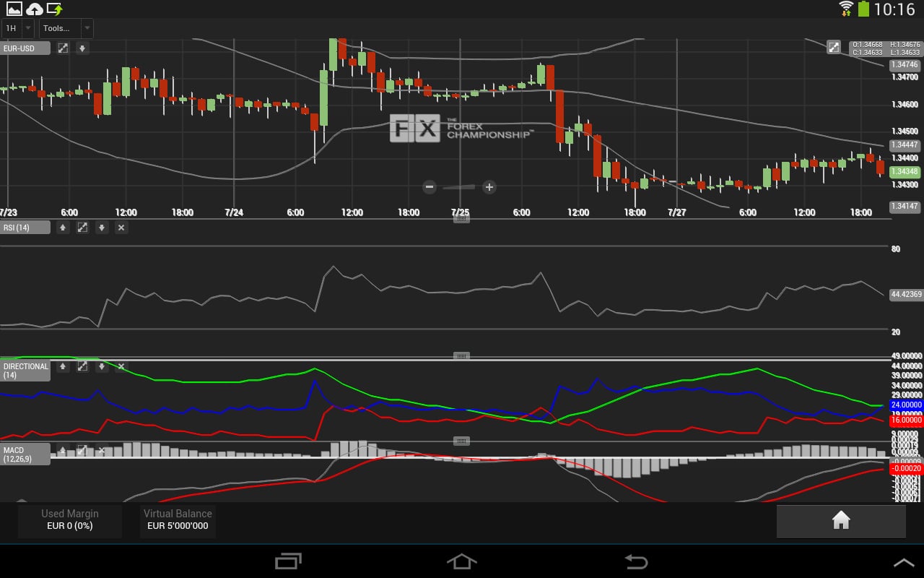Zoom out the chart with minus button
The height and width of the screenshot is (578, 924).
point(430,187)
